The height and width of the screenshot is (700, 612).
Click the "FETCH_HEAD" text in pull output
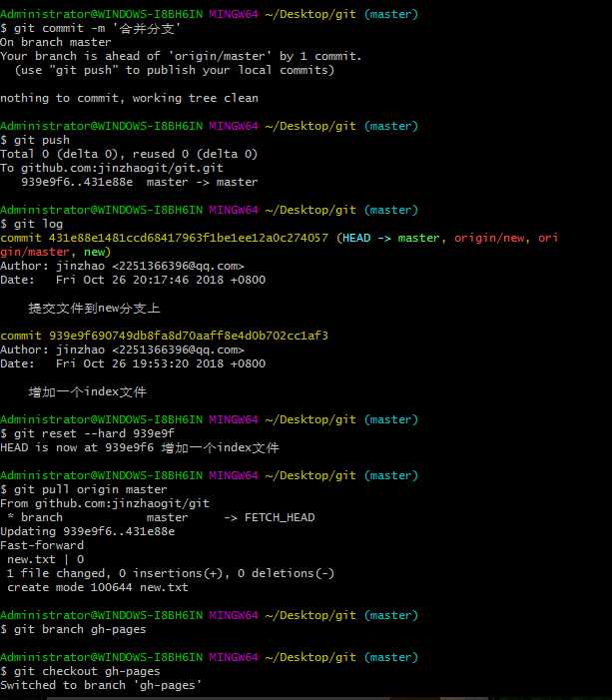(280, 518)
